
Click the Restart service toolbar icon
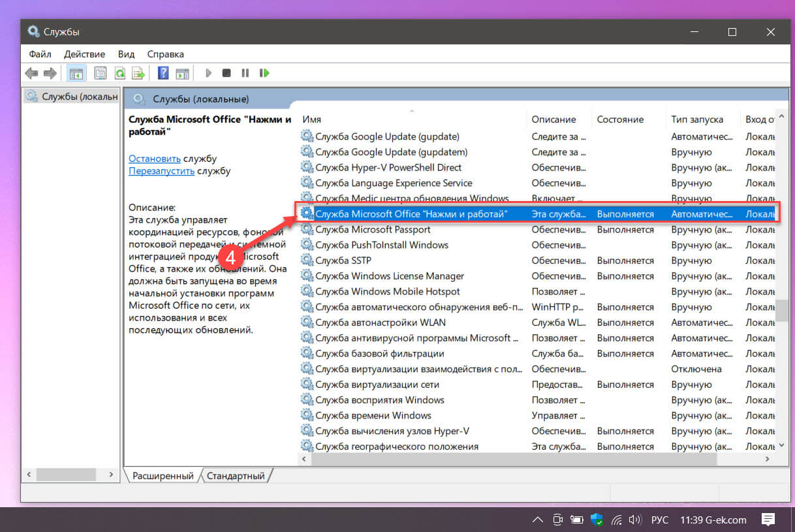264,73
